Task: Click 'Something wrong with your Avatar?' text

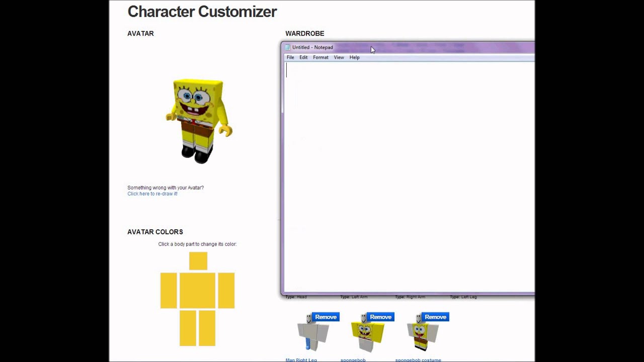Action: point(166,188)
